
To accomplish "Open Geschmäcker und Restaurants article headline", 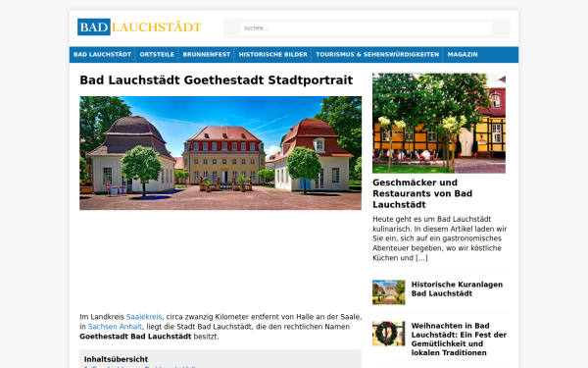I will click(422, 193).
